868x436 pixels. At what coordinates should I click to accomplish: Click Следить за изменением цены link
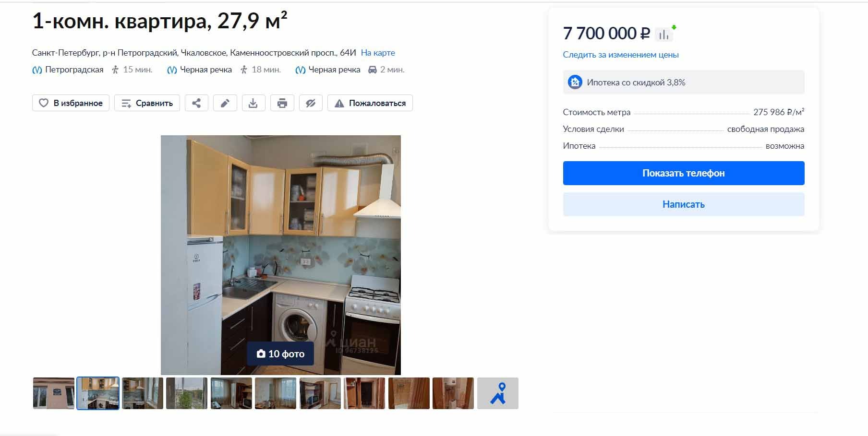pos(621,55)
